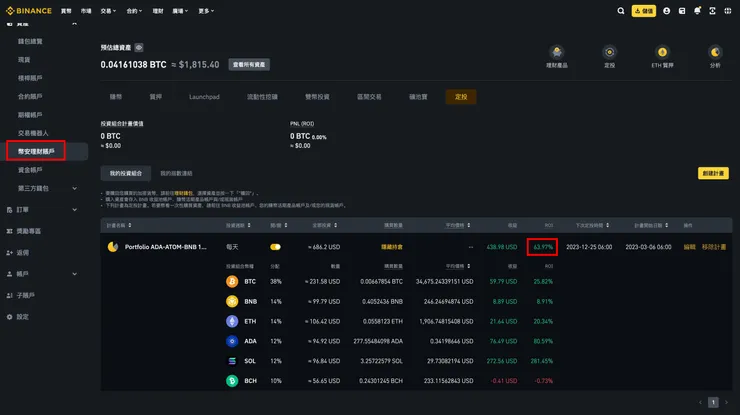
Task: Open the user profile icon
Action: click(666, 11)
